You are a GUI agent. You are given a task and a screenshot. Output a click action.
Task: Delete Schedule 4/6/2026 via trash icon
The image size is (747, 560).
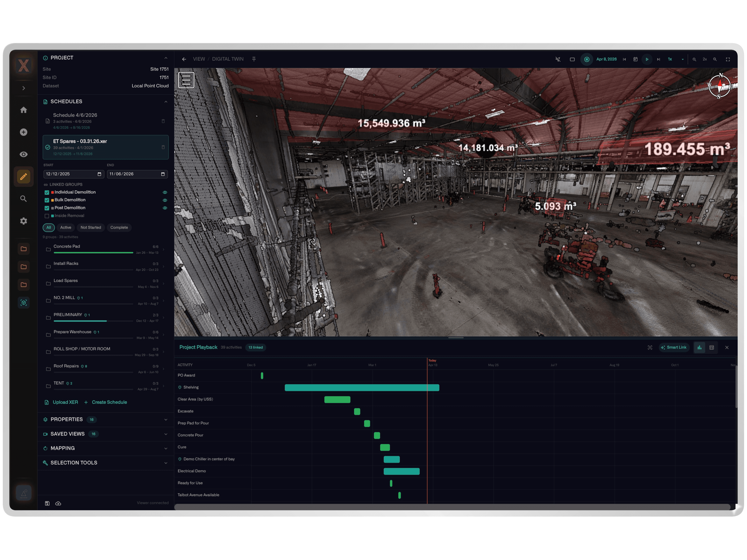[x=163, y=121]
